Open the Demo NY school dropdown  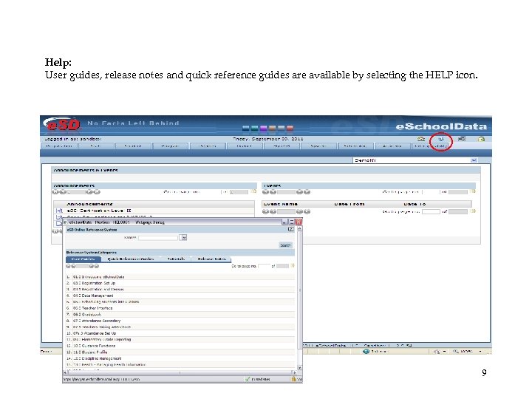(x=474, y=160)
